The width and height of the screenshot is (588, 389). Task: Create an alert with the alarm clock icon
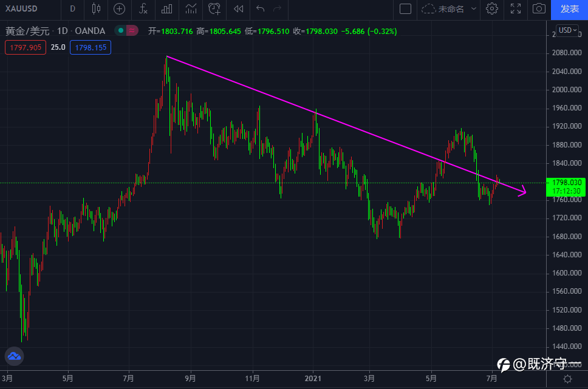point(214,8)
